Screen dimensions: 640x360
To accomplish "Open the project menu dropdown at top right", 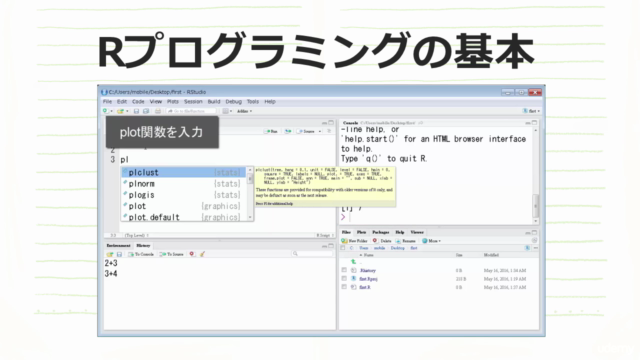I will (531, 111).
